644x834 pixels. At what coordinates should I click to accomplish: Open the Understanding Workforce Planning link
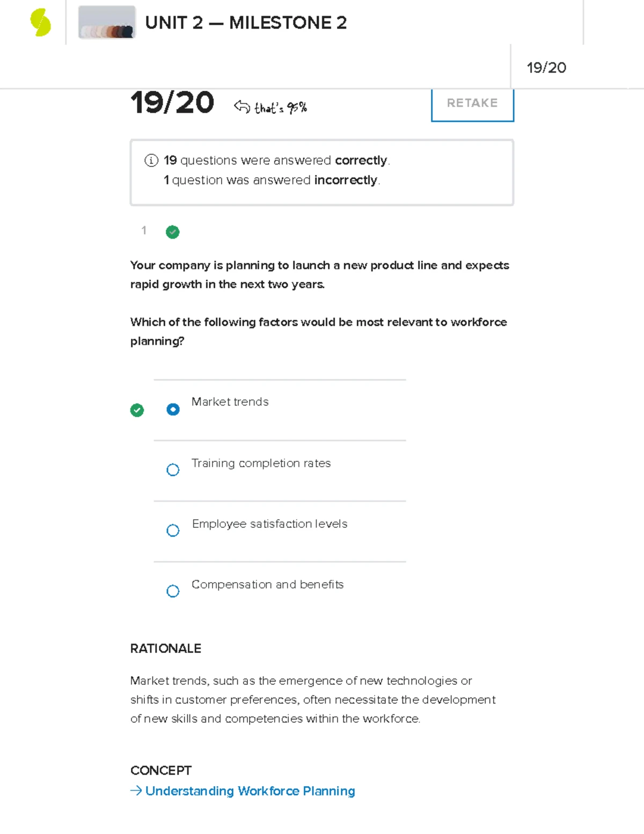coord(250,791)
